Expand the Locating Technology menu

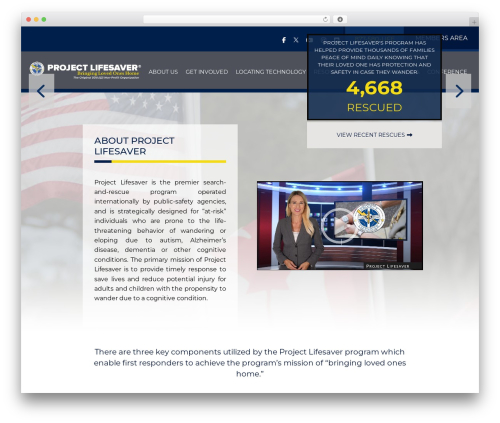click(x=271, y=72)
